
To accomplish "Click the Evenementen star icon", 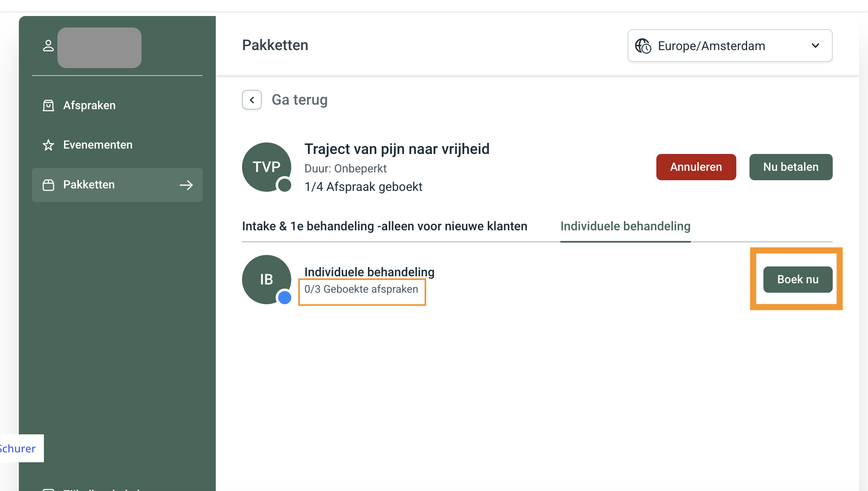I will pos(48,145).
